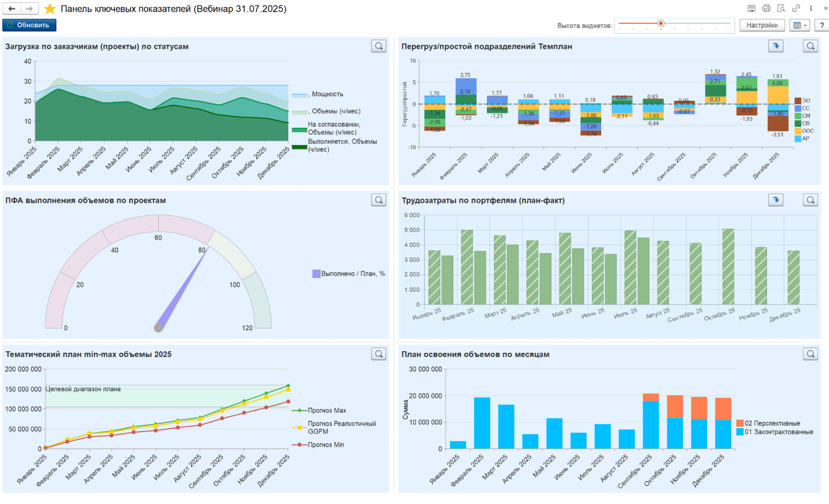Open the three-dot more menu
This screenshot has height=504, width=829.
pos(810,9)
